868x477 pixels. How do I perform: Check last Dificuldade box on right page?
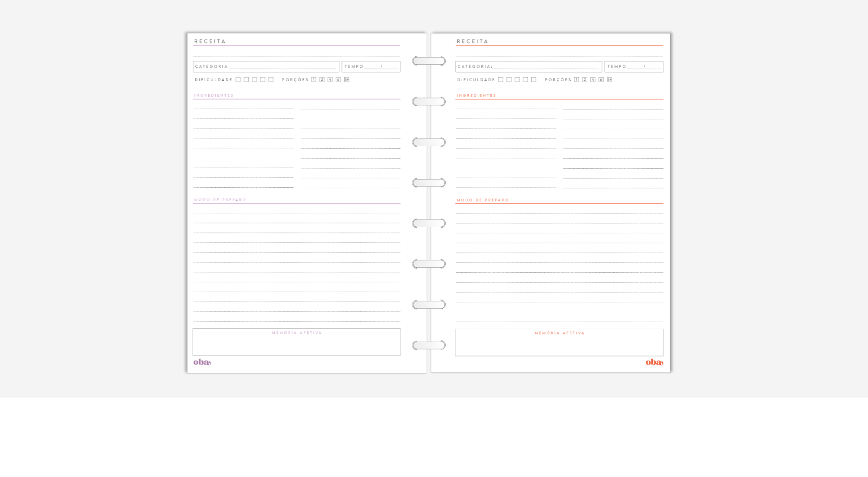tap(534, 79)
